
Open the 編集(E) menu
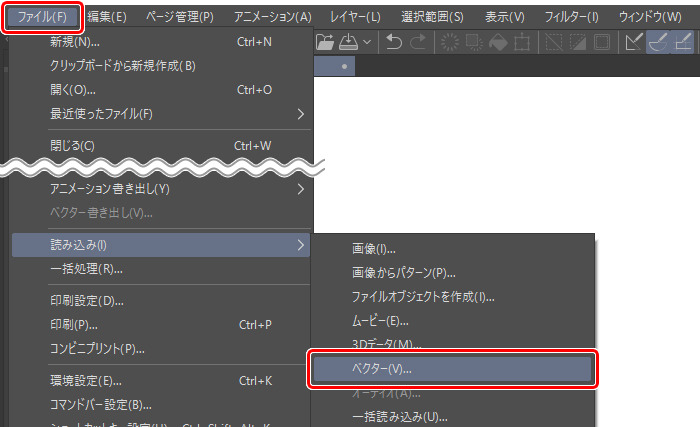click(107, 17)
